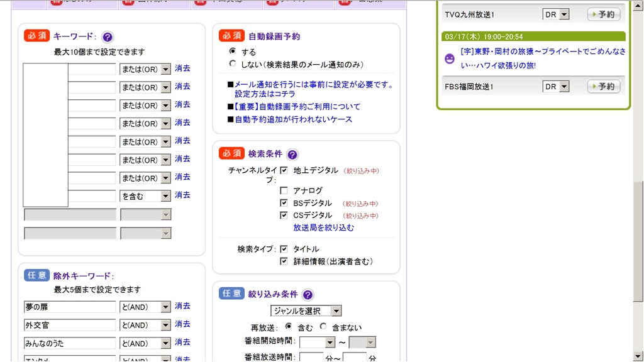This screenshot has height=362, width=644.
Task: Click the 最大5個まで設定できます note
Action: tap(97, 290)
